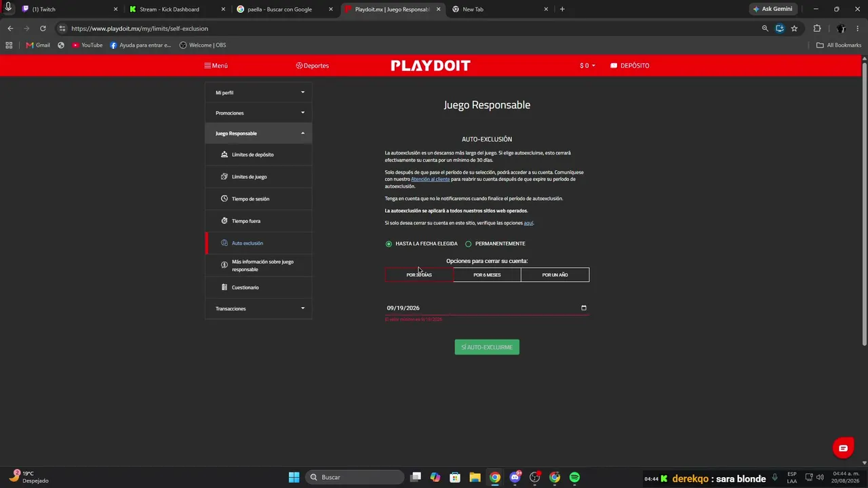The image size is (868, 488).
Task: Follow the 'aquí' link
Action: click(528, 223)
